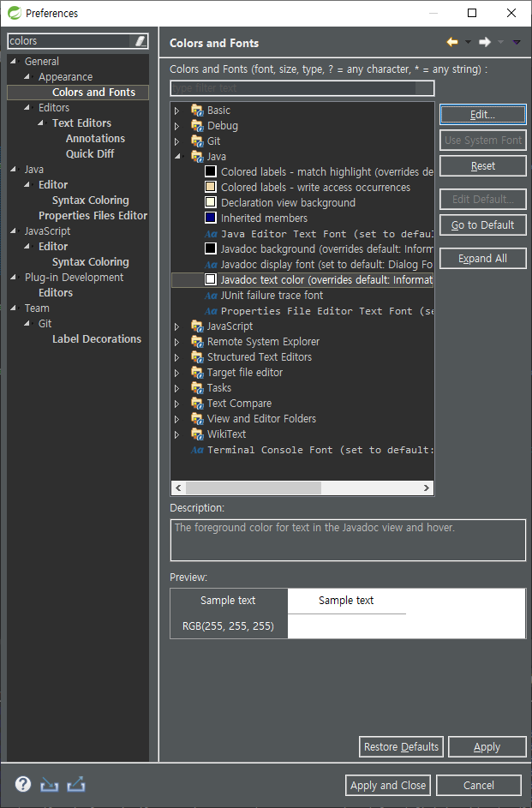The height and width of the screenshot is (808, 532).
Task: Go forward with white right arrow
Action: pos(485,42)
